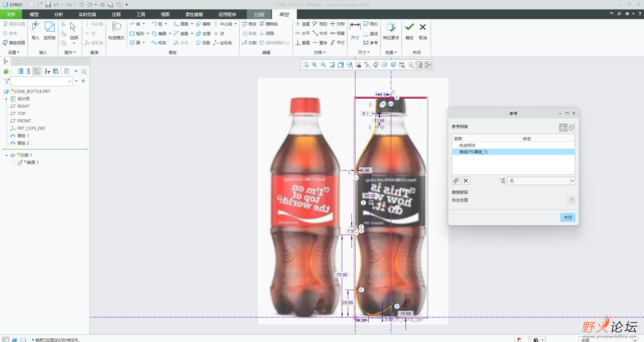Open the 文件 file menu
644x342 pixels.
tap(11, 14)
